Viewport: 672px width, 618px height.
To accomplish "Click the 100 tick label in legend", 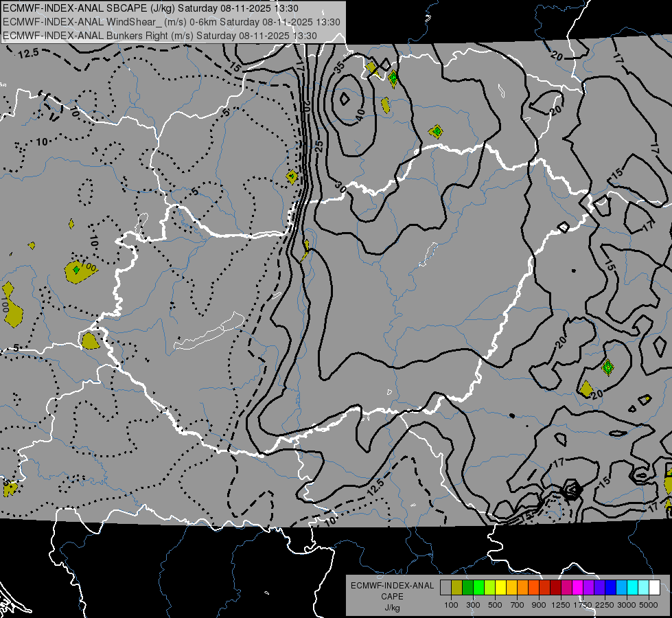I will [451, 605].
